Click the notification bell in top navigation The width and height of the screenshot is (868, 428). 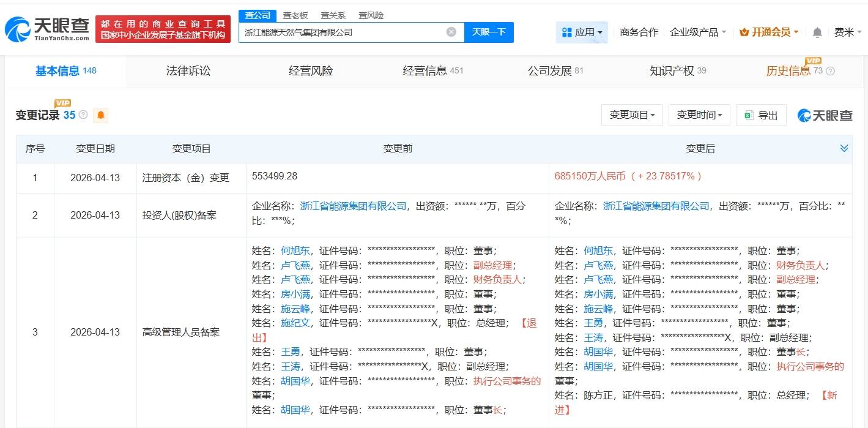pyautogui.click(x=817, y=32)
